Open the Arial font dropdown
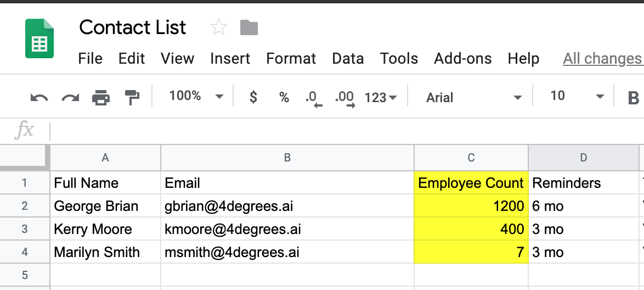This screenshot has height=290, width=644. [x=473, y=97]
